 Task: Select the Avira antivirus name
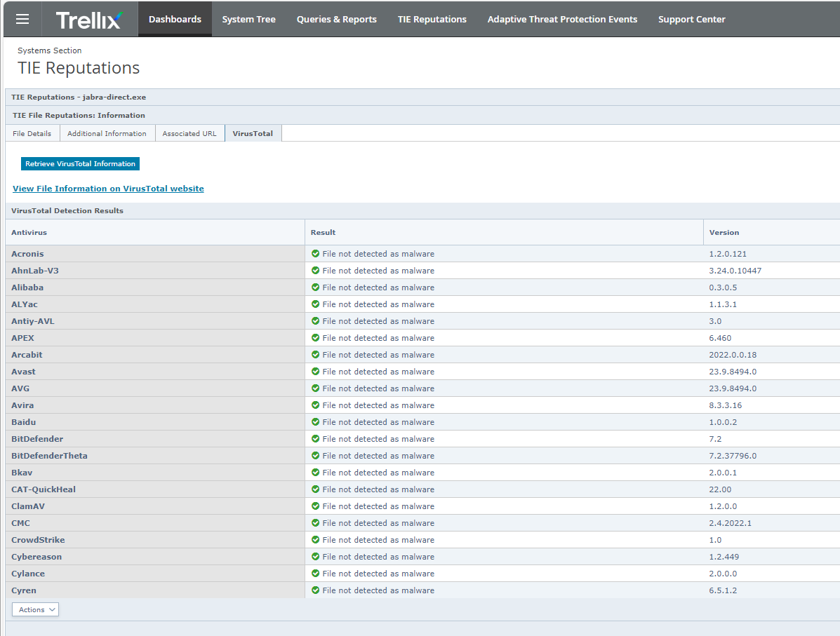pyautogui.click(x=22, y=405)
